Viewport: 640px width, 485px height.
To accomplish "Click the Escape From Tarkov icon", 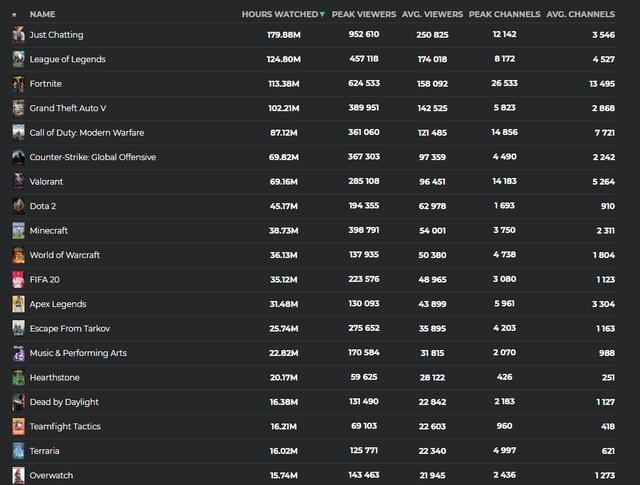I will tap(18, 329).
